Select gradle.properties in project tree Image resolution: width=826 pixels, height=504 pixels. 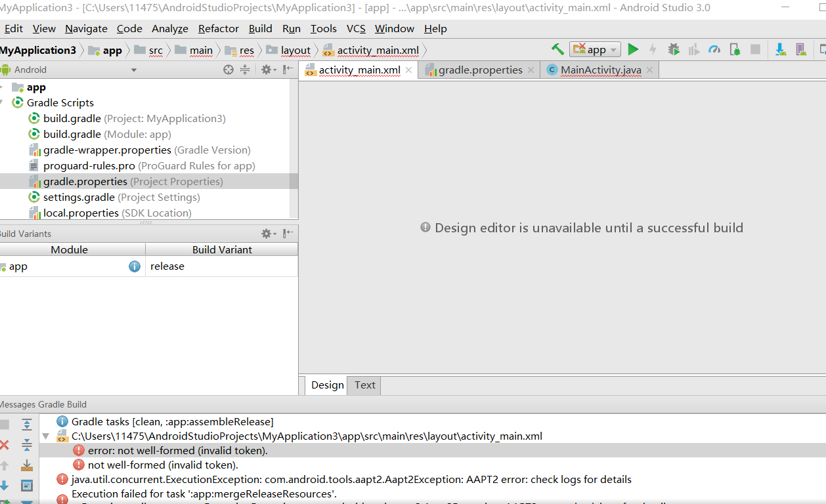tap(149, 182)
